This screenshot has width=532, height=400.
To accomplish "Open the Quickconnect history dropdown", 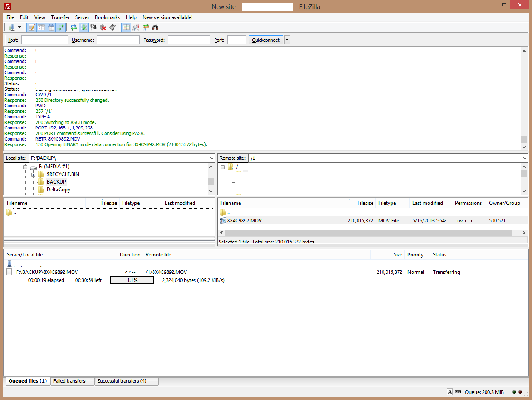I will click(x=287, y=40).
